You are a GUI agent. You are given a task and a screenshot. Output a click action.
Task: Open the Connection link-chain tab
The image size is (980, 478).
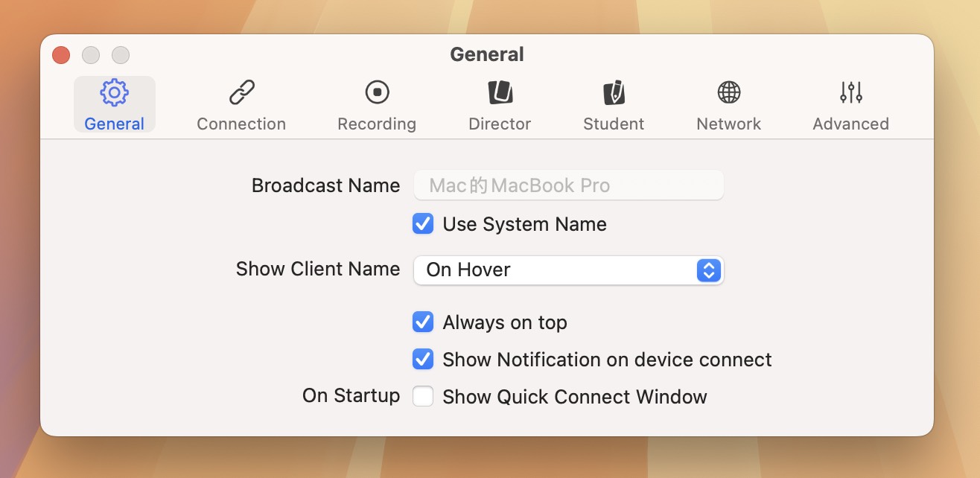pos(241,105)
